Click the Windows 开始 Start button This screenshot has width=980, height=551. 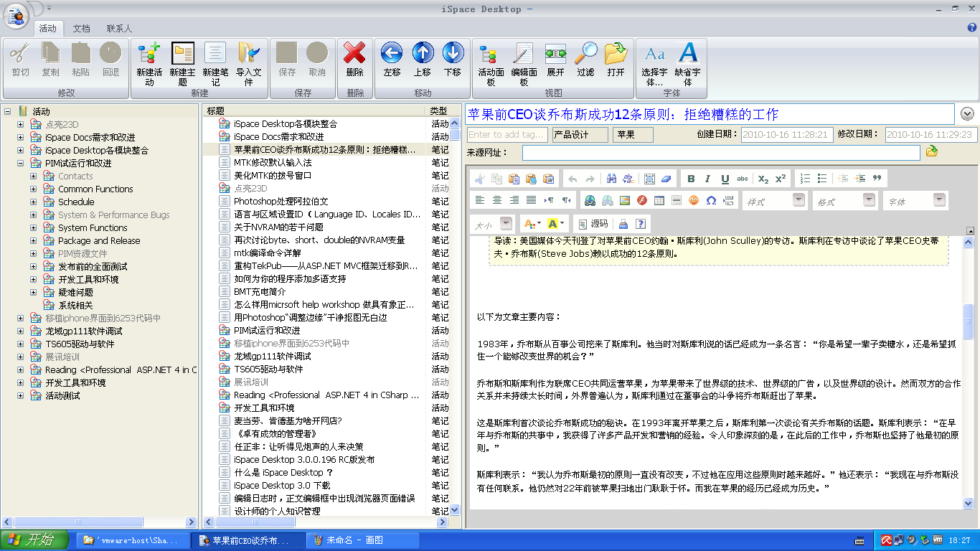pos(35,540)
